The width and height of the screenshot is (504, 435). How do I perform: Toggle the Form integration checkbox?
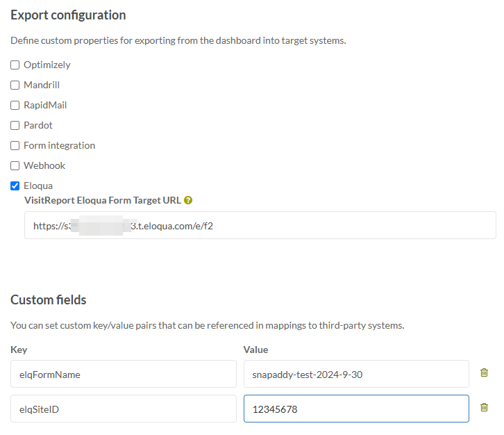pyautogui.click(x=15, y=146)
